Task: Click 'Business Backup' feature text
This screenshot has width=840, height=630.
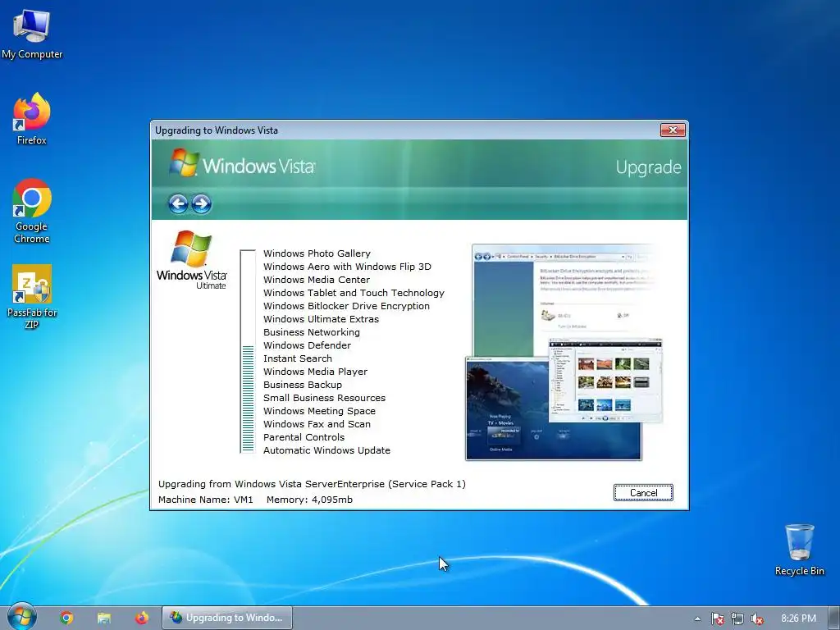Action: (302, 385)
